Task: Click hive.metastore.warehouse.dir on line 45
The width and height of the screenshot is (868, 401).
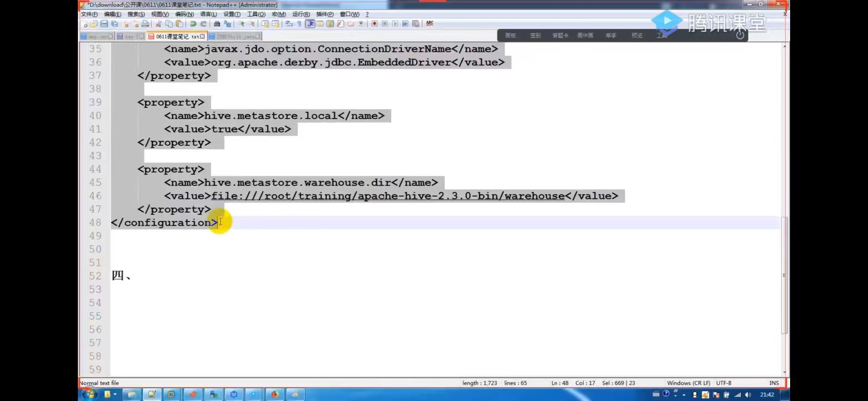Action: coord(298,183)
